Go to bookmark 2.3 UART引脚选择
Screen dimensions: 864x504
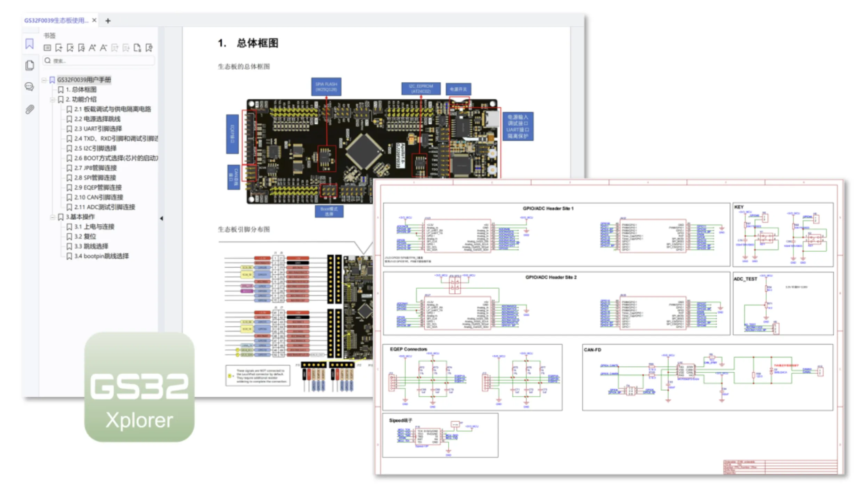point(98,129)
